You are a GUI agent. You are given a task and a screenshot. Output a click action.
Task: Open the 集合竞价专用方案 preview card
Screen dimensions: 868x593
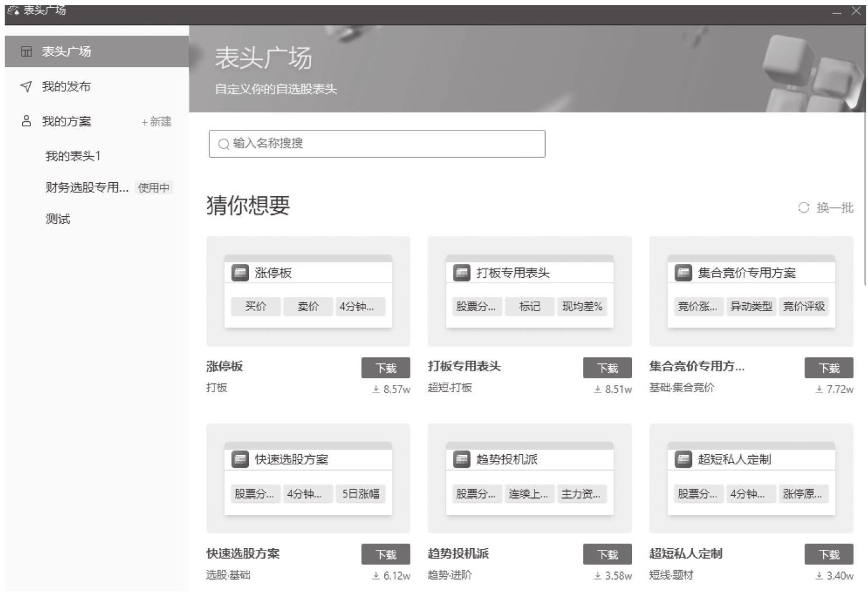point(751,291)
